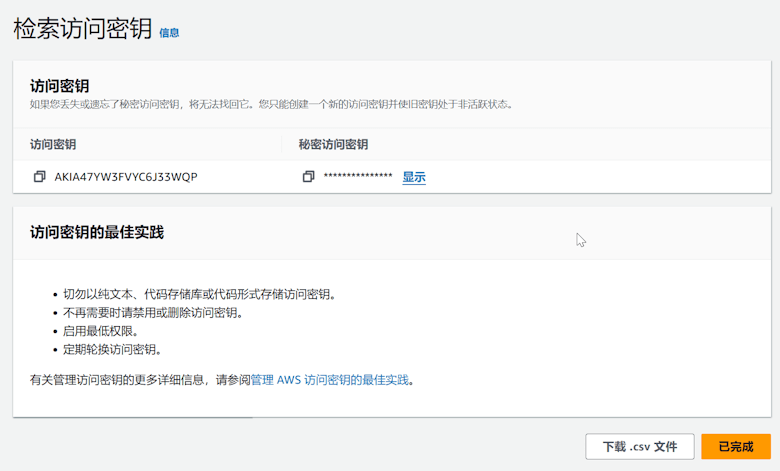The width and height of the screenshot is (780, 471).
Task: Click the 访问密钥 panel title
Action: [x=60, y=85]
